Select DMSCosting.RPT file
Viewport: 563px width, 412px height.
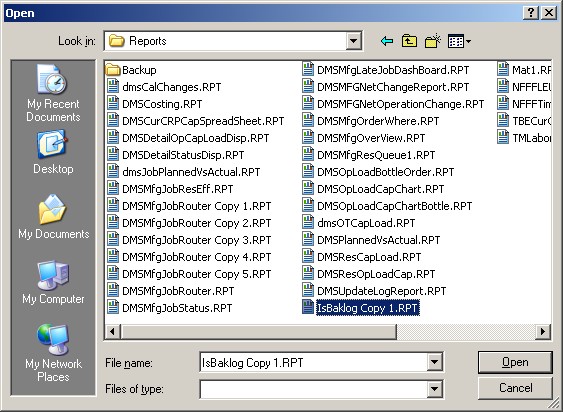pyautogui.click(x=155, y=104)
